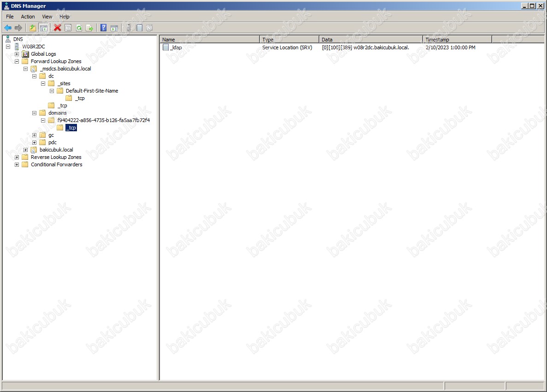Select the _tcp folder under Default-First-Site-Name
This screenshot has width=547, height=392.
pos(80,99)
